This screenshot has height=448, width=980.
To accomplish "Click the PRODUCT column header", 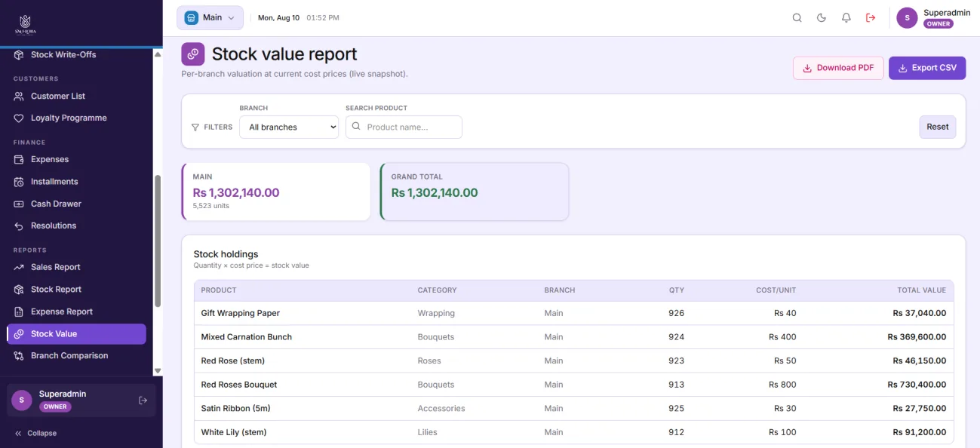I will point(219,290).
